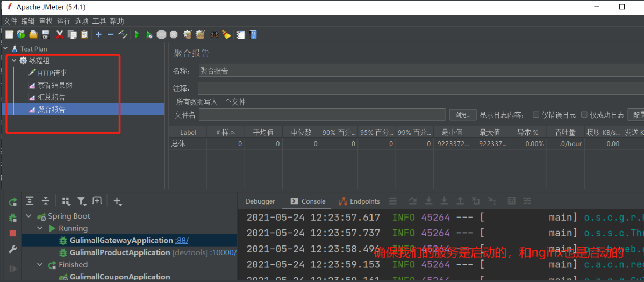Click the Paste clipboard icon
This screenshot has height=282, width=644.
[84, 34]
